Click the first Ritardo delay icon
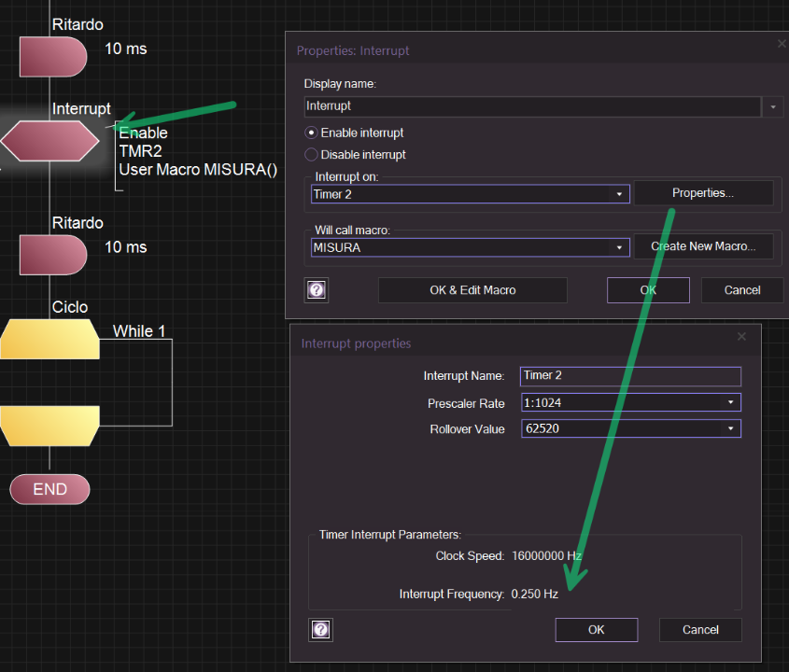 [x=52, y=56]
